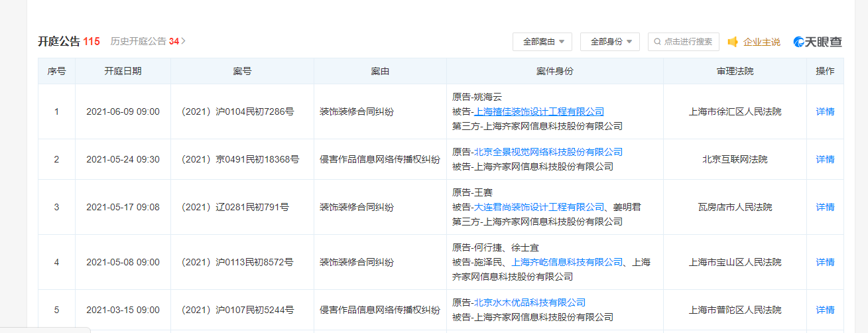Select the 开庭公告 115 heading

tap(68, 41)
